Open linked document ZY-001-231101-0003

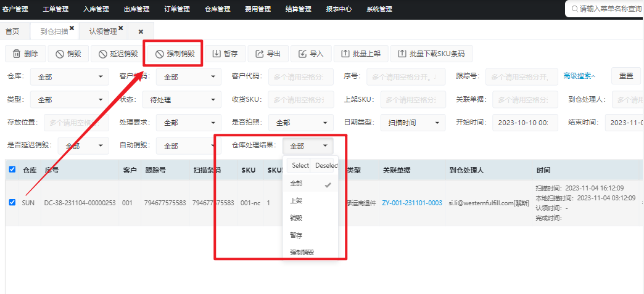412,203
